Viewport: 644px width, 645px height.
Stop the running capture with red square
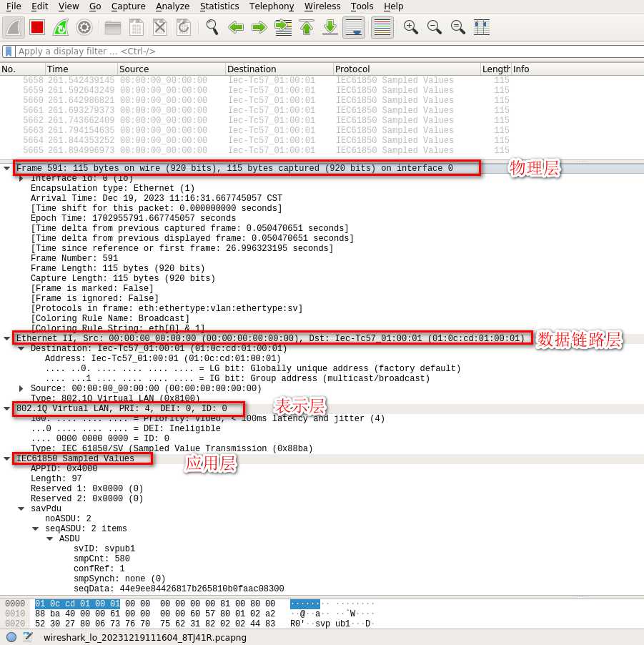(37, 28)
